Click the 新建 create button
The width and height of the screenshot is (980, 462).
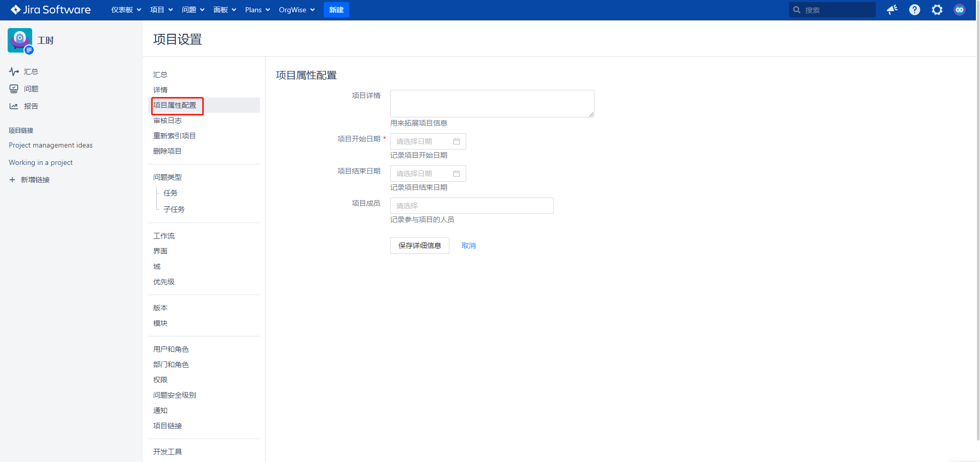coord(336,10)
